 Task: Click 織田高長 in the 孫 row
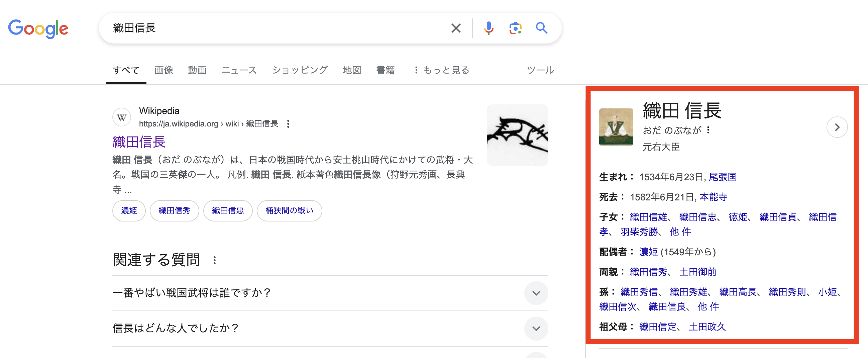pyautogui.click(x=738, y=292)
